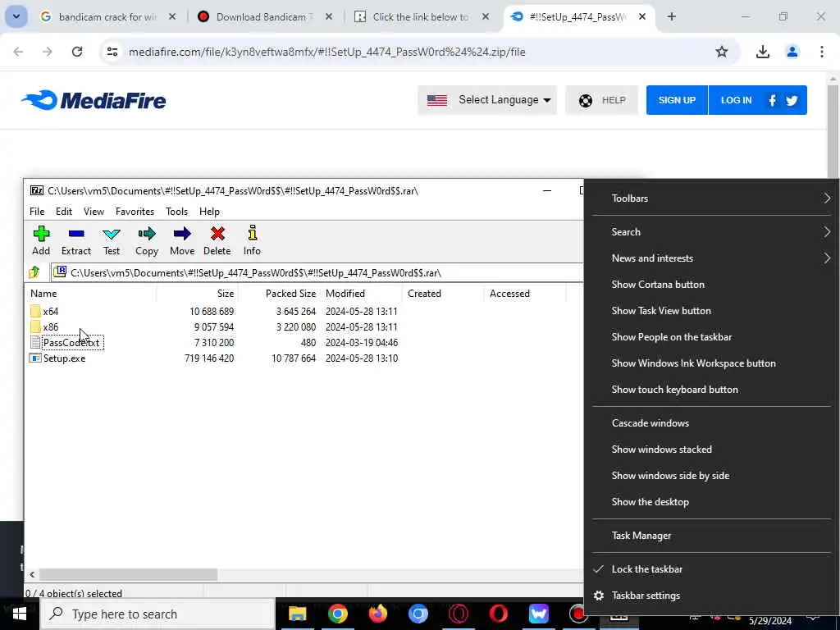840x630 pixels.
Task: Toggle Show Task View button
Action: click(x=711, y=311)
